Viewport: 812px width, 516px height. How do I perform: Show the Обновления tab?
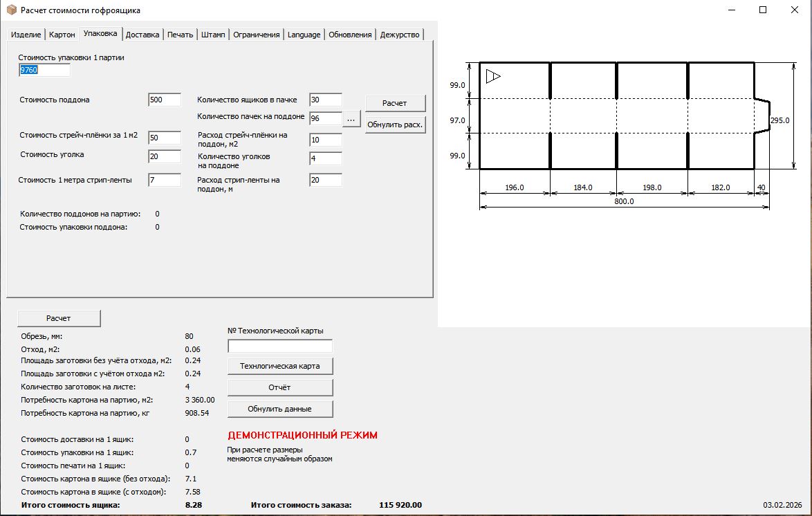(350, 35)
